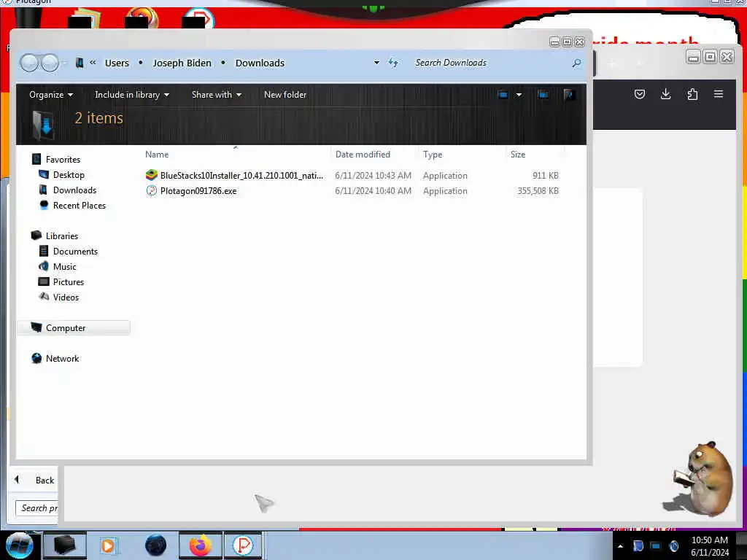Click the Firefox pocket save icon
This screenshot has width=747, height=560.
point(640,94)
